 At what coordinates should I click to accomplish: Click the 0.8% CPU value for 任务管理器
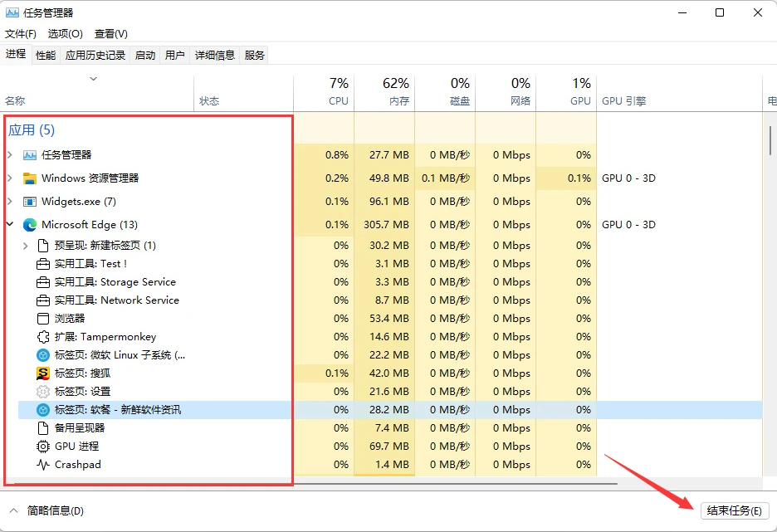[337, 155]
